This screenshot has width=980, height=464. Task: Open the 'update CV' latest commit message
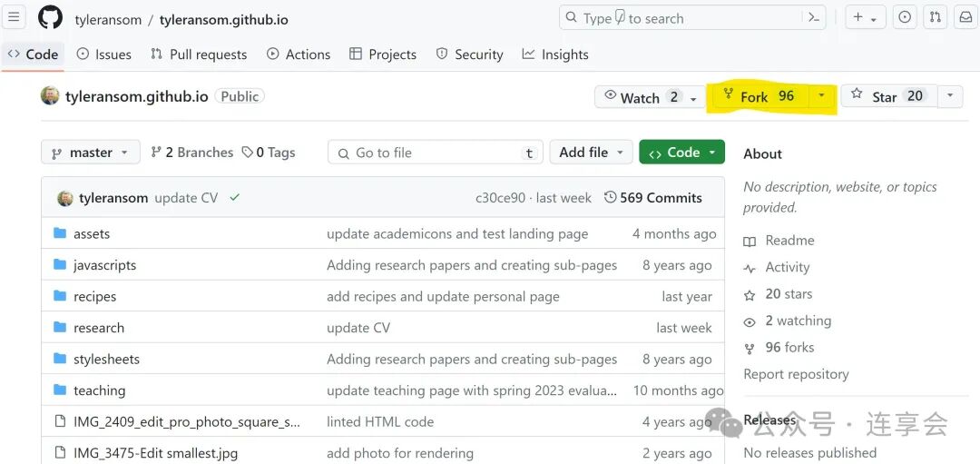pyautogui.click(x=186, y=198)
